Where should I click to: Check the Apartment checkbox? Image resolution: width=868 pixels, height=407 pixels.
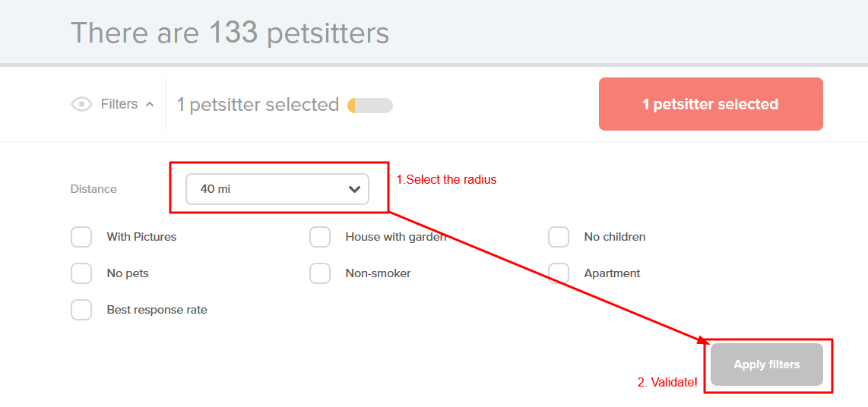tap(559, 273)
